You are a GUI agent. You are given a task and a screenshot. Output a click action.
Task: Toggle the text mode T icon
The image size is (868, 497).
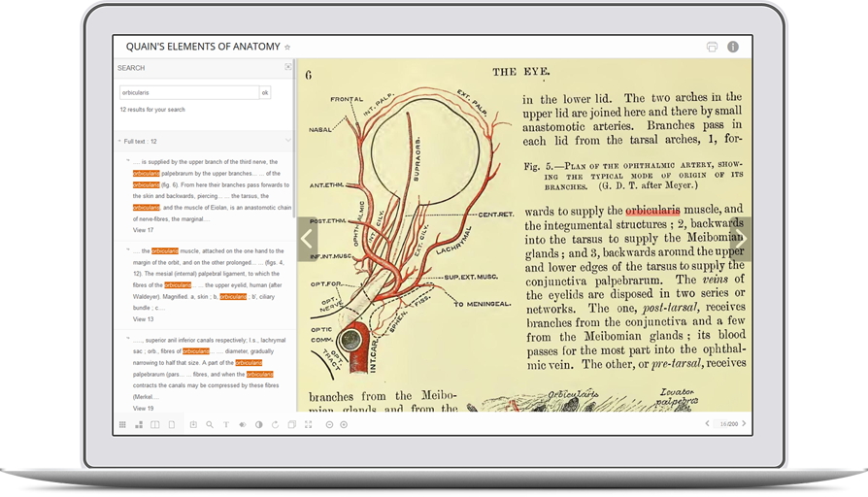226,424
